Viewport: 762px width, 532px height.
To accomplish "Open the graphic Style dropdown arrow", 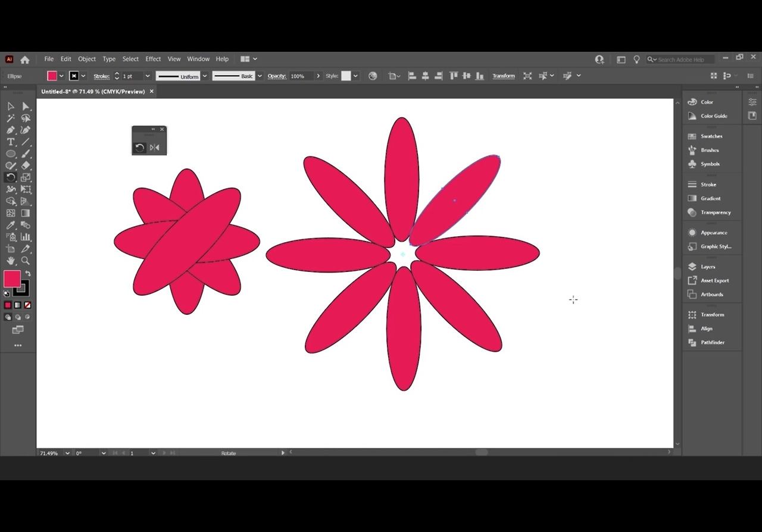I will coord(355,76).
